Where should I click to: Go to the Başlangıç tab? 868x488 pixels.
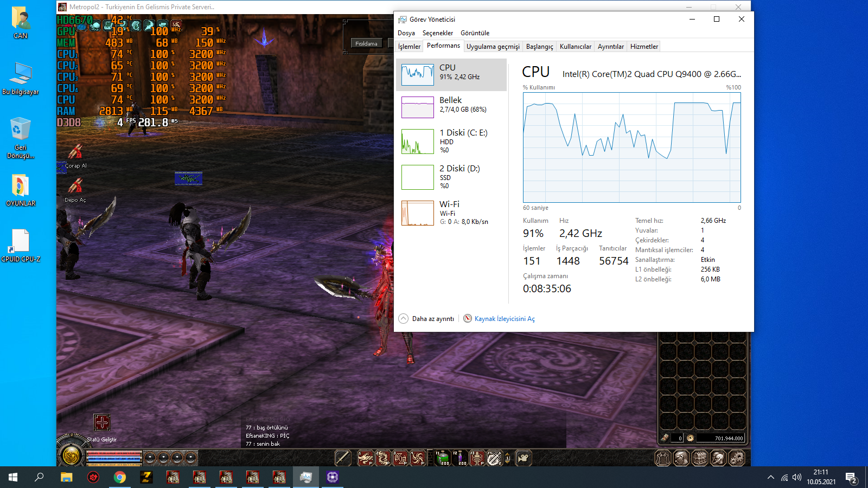540,47
